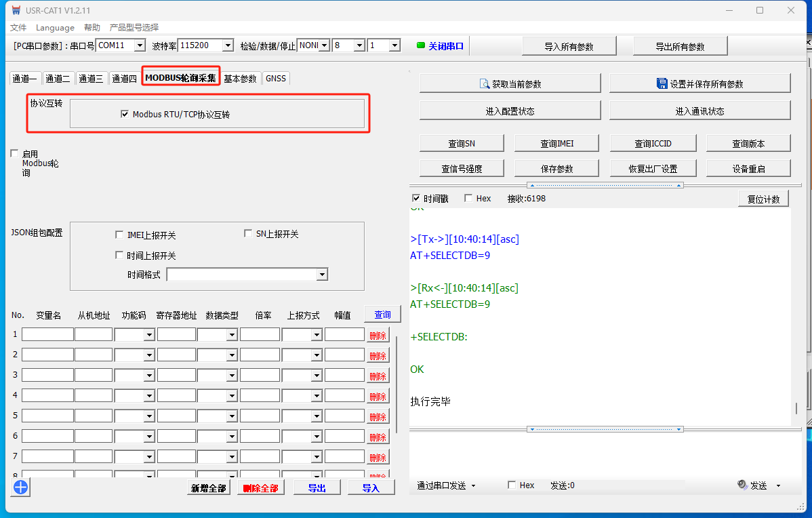Click the red 删除全部 button
The height and width of the screenshot is (518, 812).
(260, 488)
